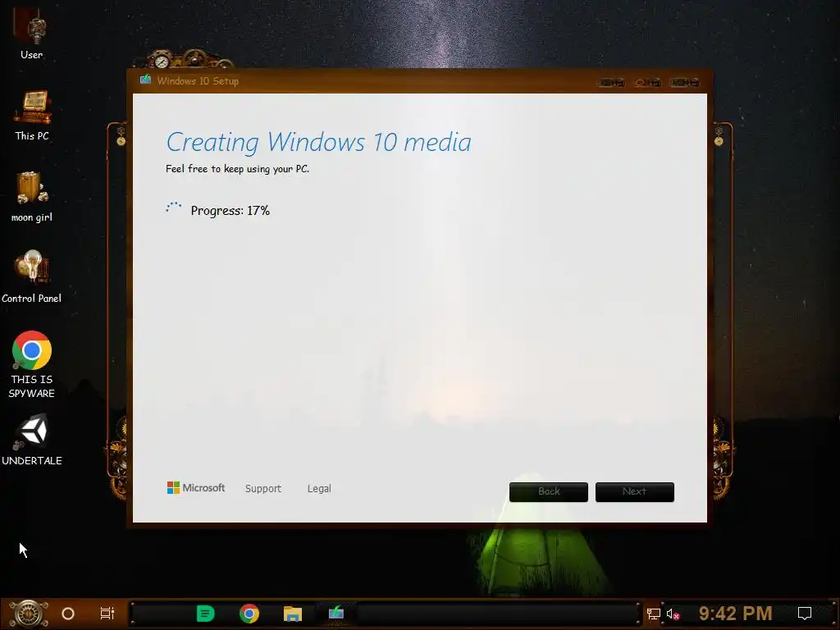Image resolution: width=840 pixels, height=630 pixels.
Task: Click the Windows 10 Setup title bar icon
Action: point(145,80)
